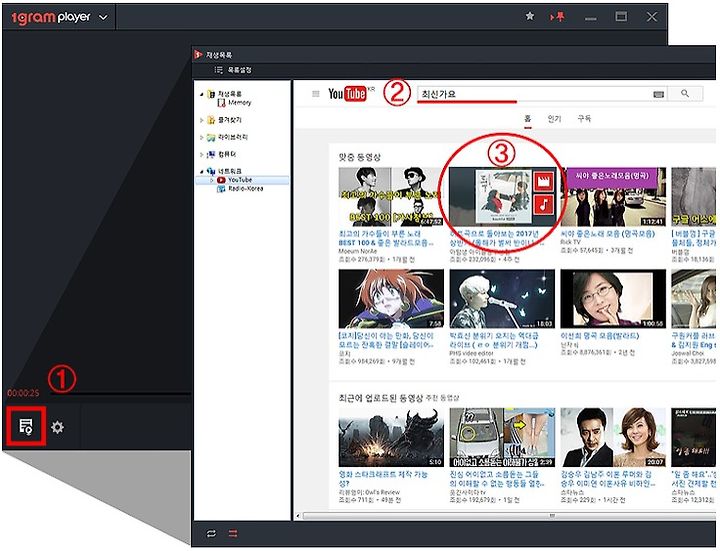Open the 영화 스타크래프트 title link
This screenshot has height=551, width=720.
383,478
